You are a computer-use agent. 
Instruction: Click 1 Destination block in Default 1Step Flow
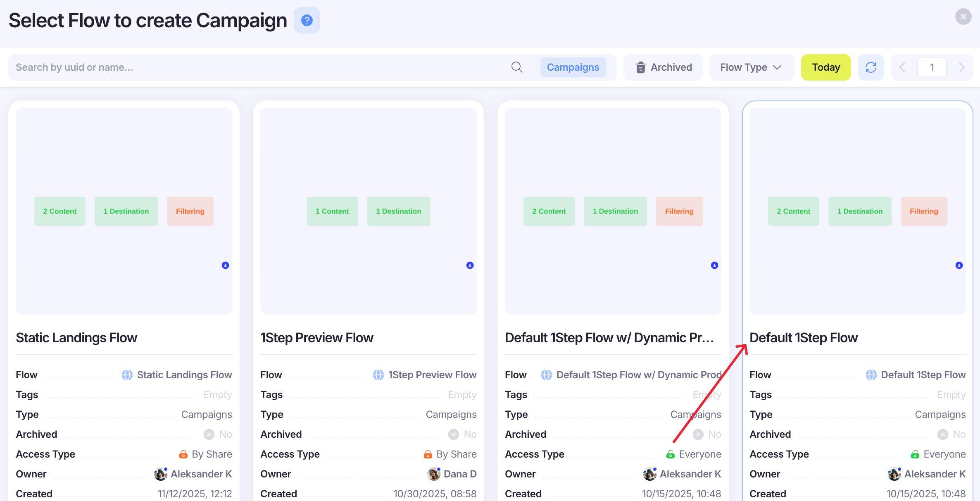tap(860, 211)
